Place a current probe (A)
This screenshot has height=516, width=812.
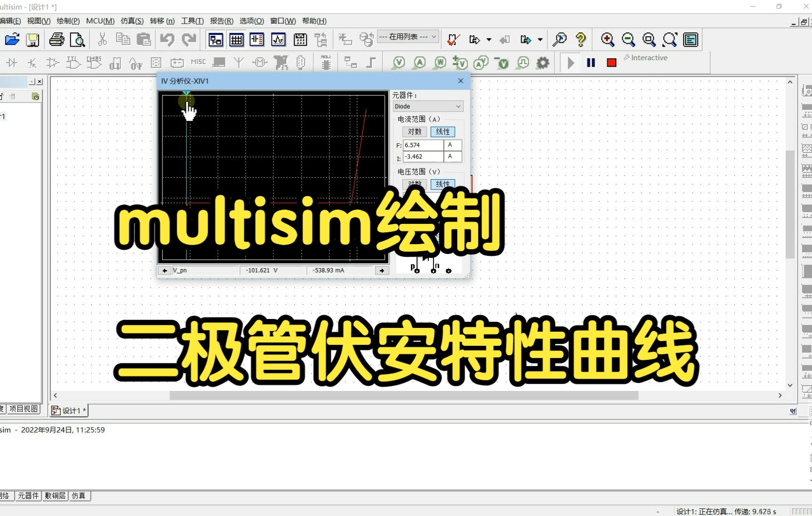[x=419, y=63]
